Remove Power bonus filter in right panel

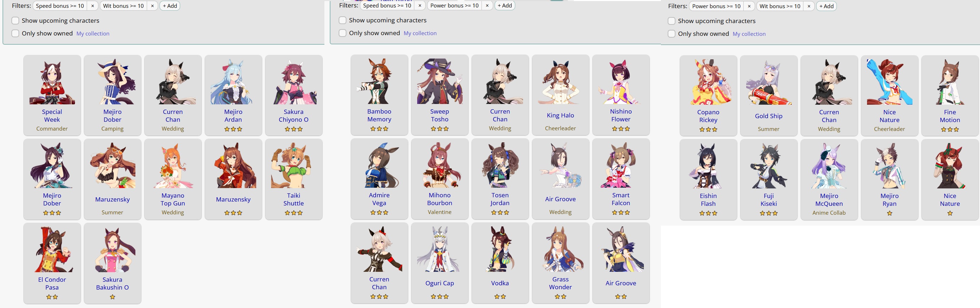click(x=749, y=6)
